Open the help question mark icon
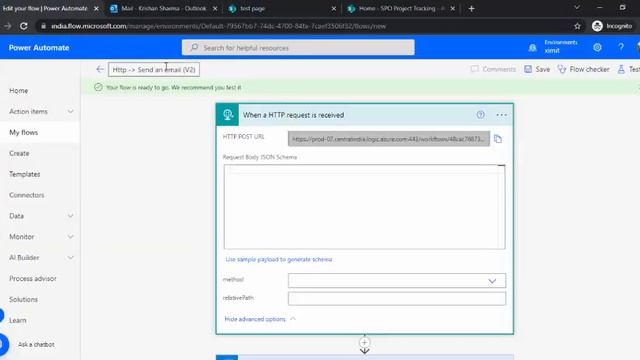 (621, 47)
